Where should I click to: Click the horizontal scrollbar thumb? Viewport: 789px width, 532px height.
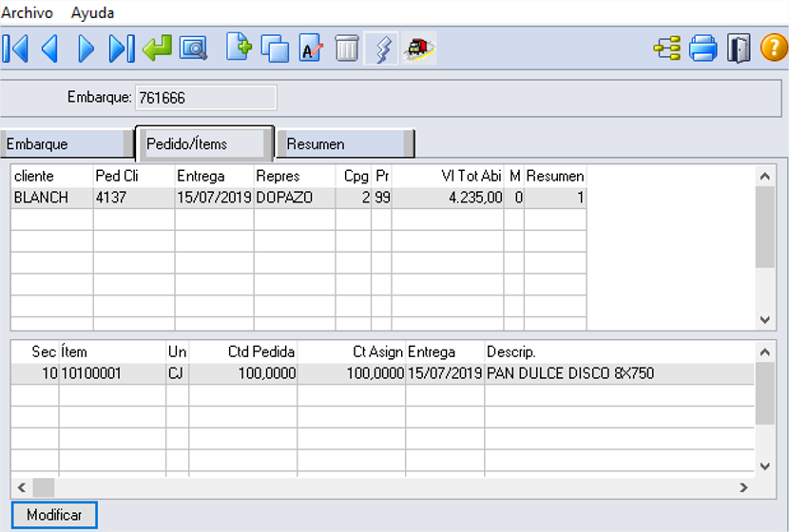(x=44, y=487)
